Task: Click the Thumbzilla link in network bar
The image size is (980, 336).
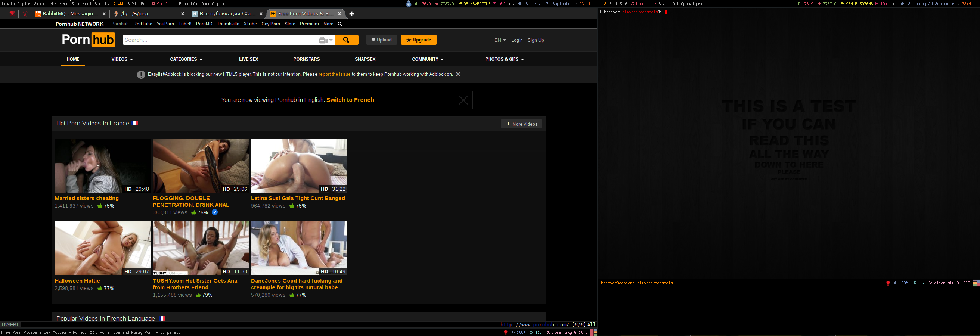Action: point(228,24)
